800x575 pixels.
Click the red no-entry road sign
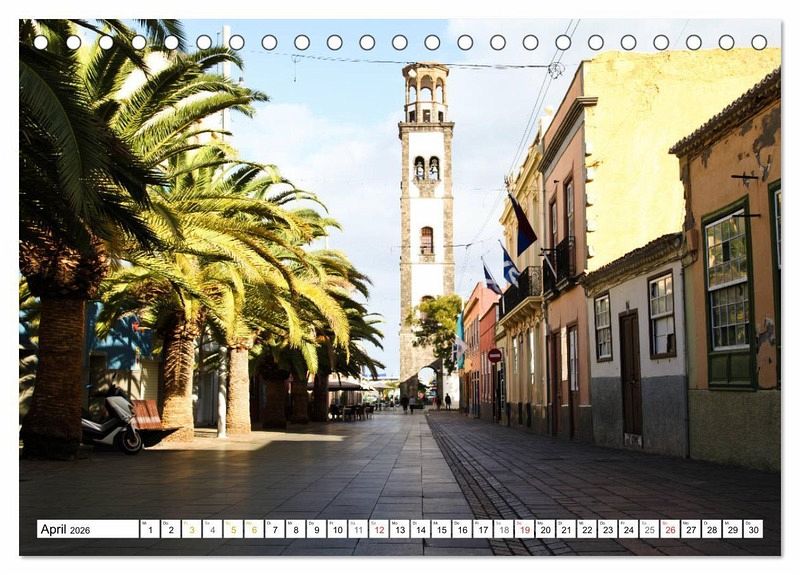pos(493,355)
